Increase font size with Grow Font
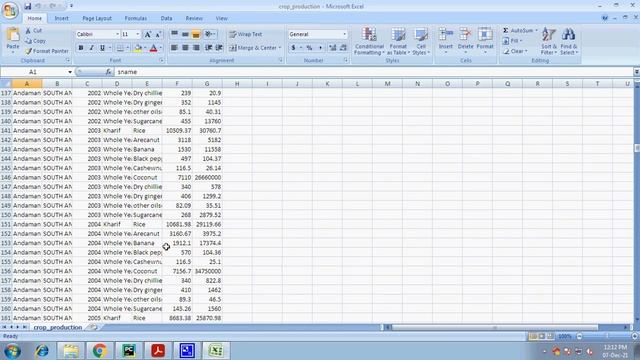The height and width of the screenshot is (360, 640). click(148, 34)
